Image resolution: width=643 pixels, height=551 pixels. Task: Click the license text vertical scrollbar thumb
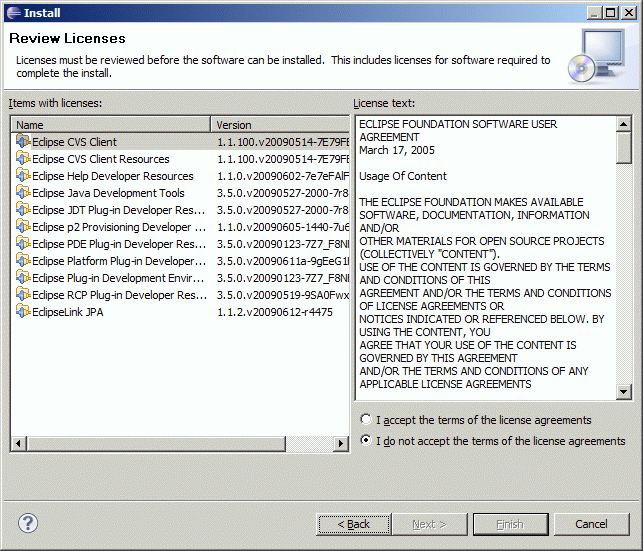pos(623,148)
